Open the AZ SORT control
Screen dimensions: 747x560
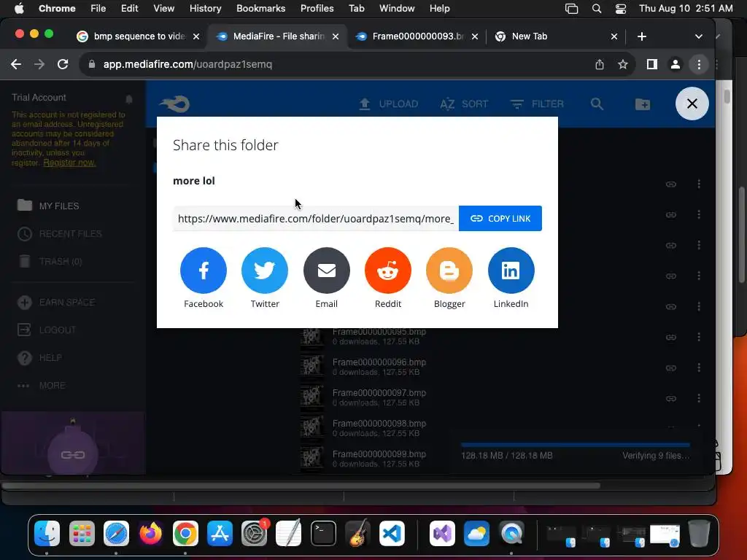464,104
